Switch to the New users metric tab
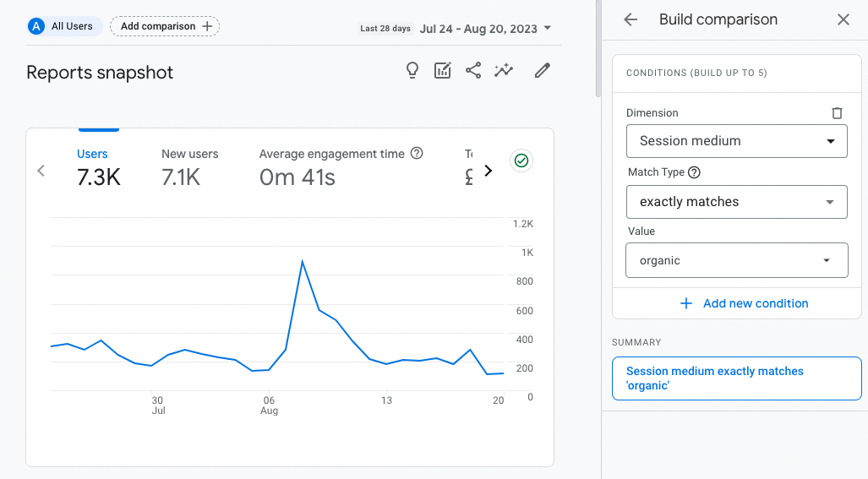The image size is (868, 479). click(189, 166)
